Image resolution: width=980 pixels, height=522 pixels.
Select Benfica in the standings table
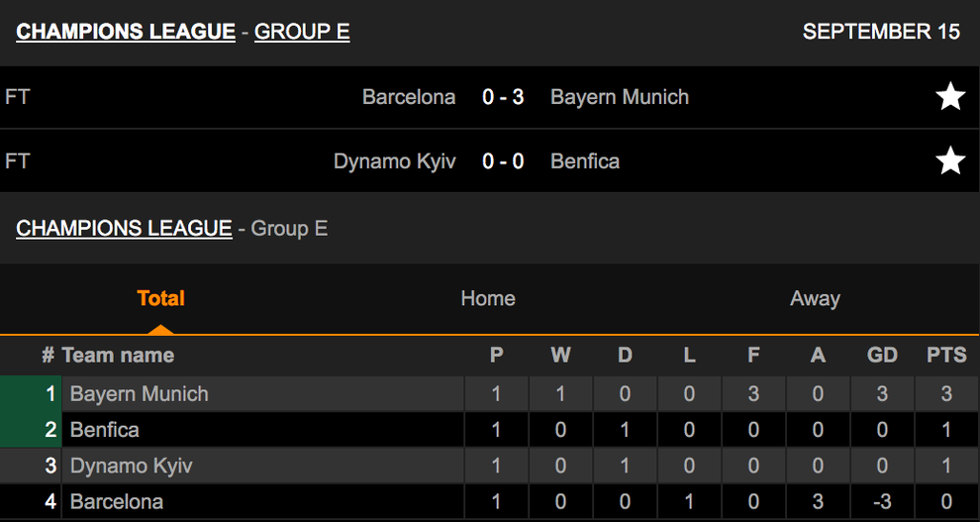105,430
